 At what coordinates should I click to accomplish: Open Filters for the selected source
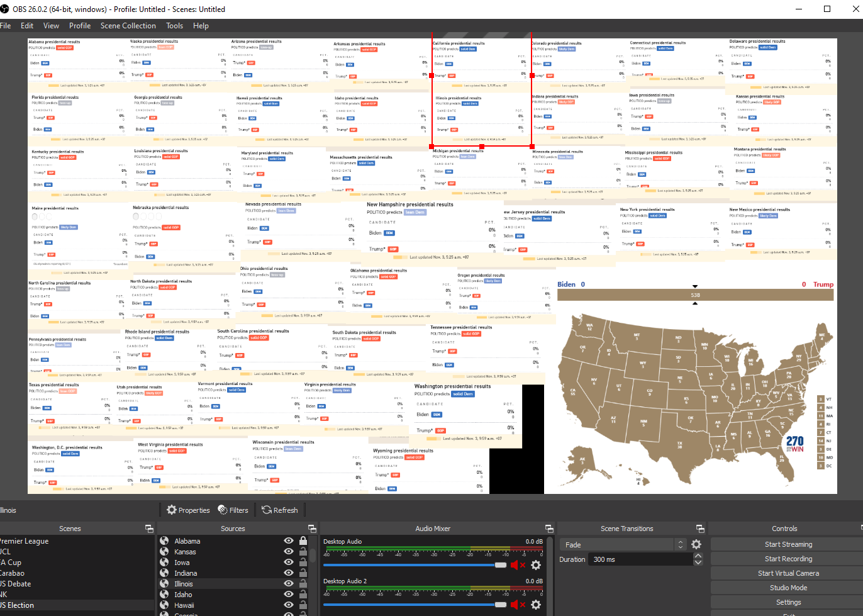coord(233,510)
